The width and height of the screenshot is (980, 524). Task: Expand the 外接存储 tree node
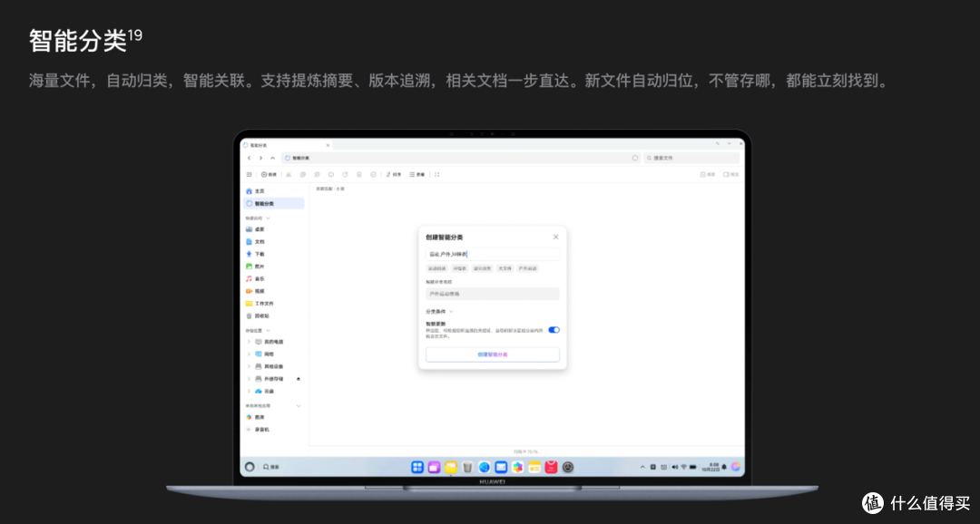click(250, 378)
